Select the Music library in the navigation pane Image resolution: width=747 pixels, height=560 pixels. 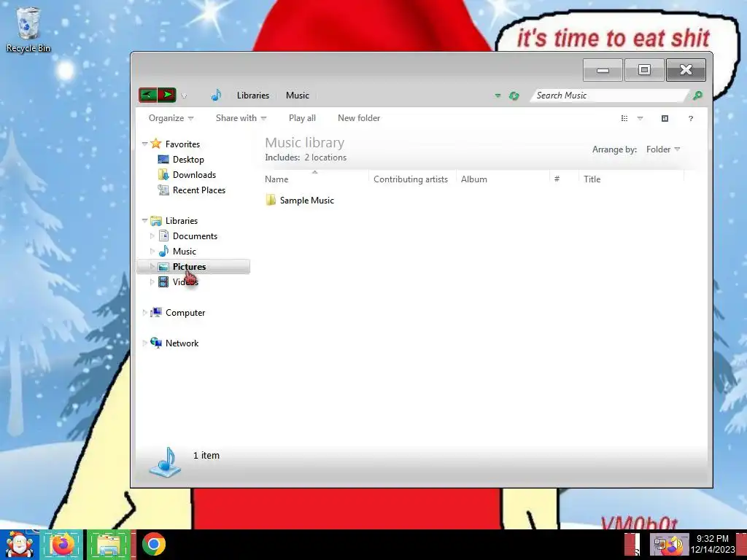coord(185,252)
